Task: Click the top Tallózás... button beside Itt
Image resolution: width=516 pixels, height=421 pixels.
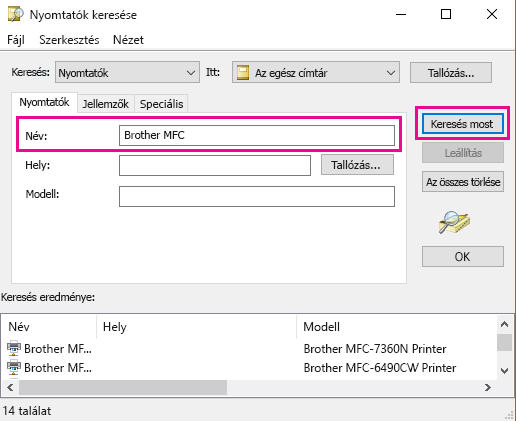Action: click(x=451, y=73)
